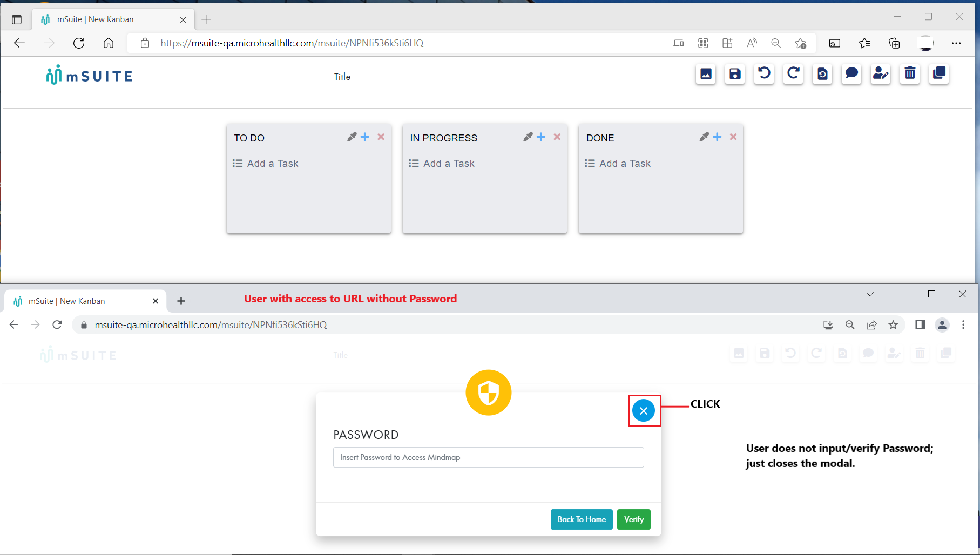Click the Verify button
Image resolution: width=980 pixels, height=555 pixels.
pyautogui.click(x=633, y=519)
